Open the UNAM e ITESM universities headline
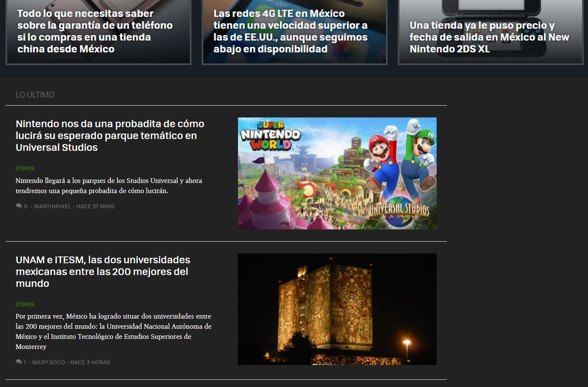This screenshot has height=387, width=588. click(103, 272)
